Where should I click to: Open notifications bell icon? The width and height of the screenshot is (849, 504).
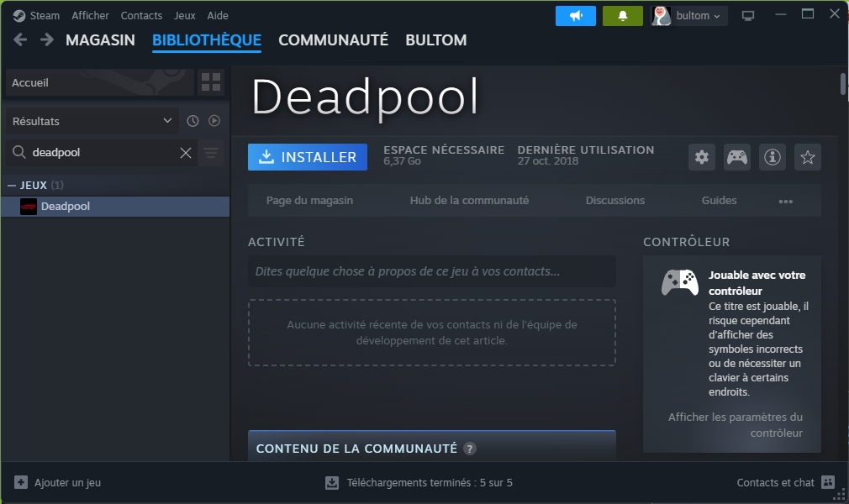(x=623, y=16)
